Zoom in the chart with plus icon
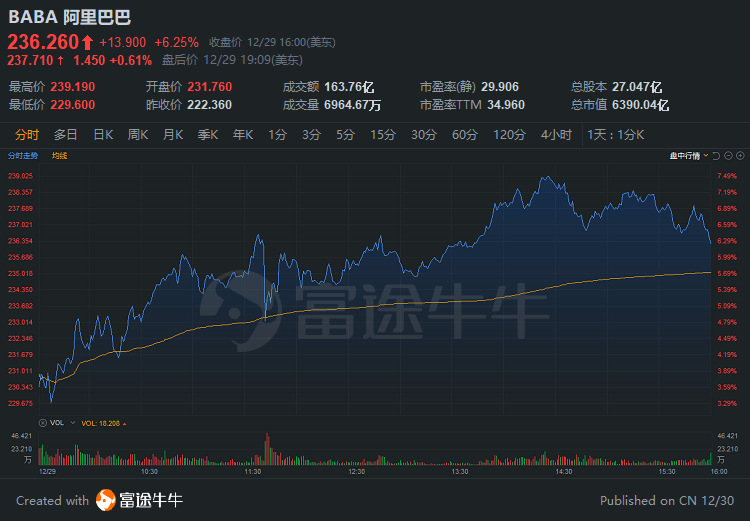 point(740,156)
